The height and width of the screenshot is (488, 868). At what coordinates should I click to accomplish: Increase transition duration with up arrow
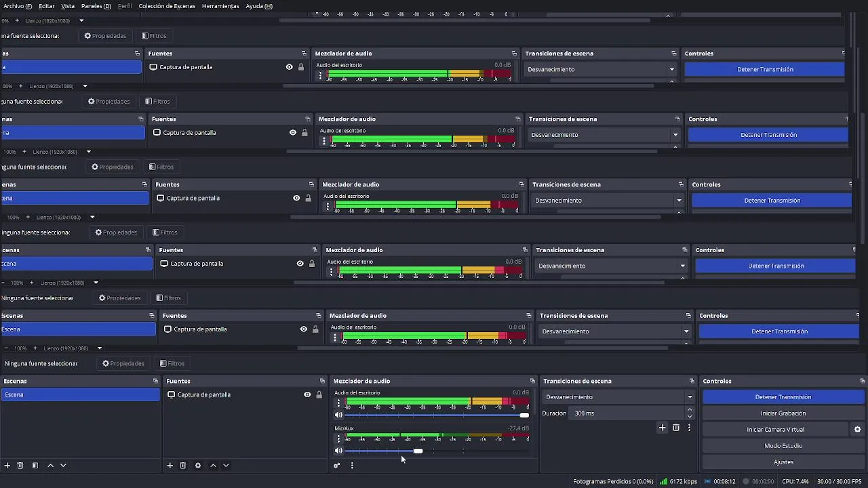click(690, 410)
